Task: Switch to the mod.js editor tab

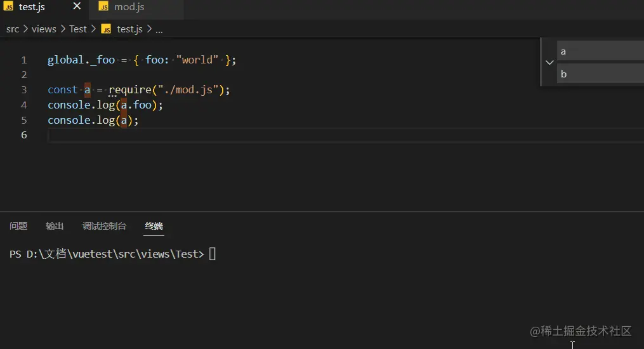Action: click(129, 7)
